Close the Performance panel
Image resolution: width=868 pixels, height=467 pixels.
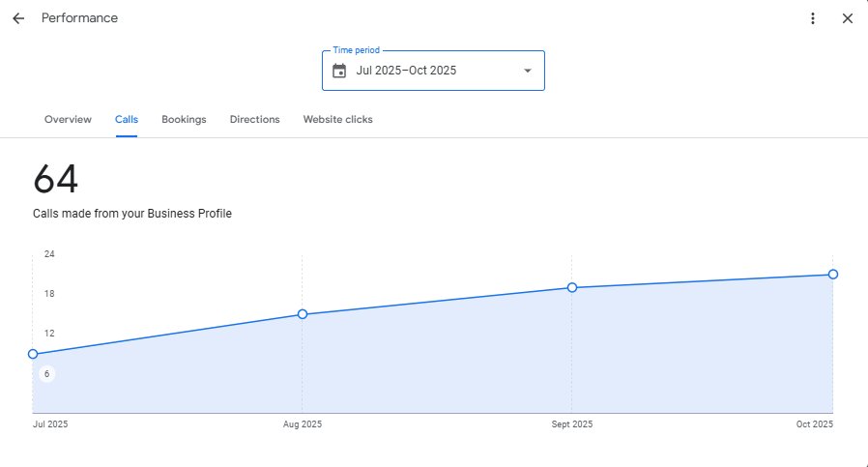[848, 18]
